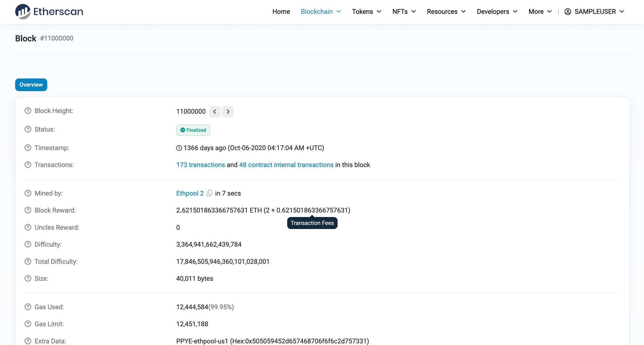Click the Finalized status badge
The image size is (644, 345).
(x=193, y=130)
